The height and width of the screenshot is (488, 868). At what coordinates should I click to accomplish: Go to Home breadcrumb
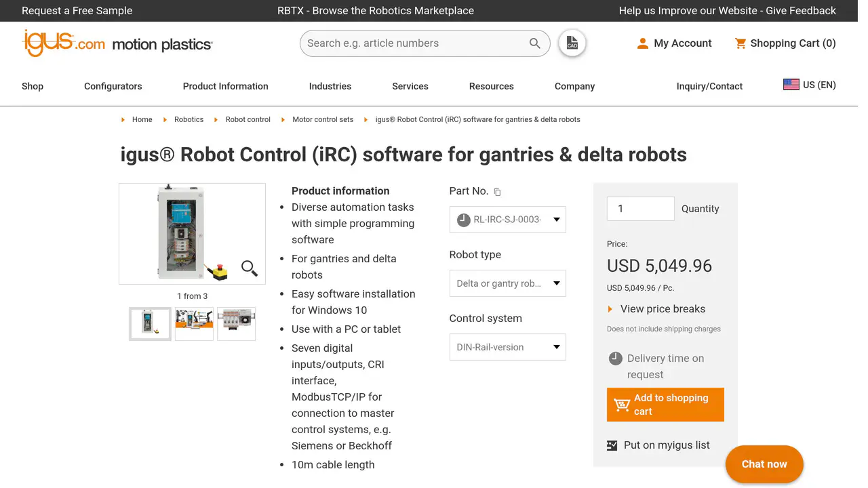click(142, 119)
